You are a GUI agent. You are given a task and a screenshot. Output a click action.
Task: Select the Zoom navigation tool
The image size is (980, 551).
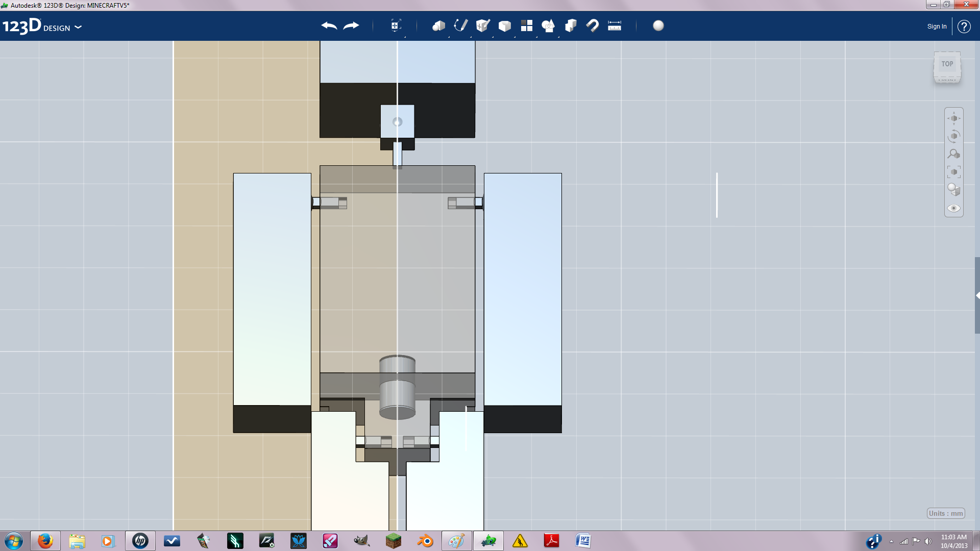(x=954, y=154)
